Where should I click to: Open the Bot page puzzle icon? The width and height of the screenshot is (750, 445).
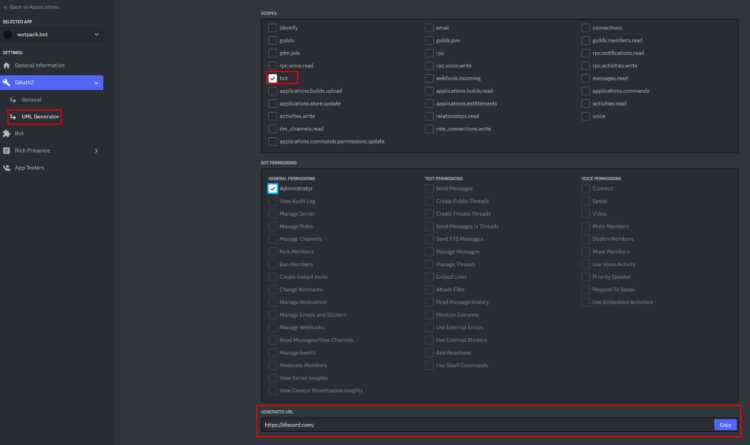click(x=6, y=134)
